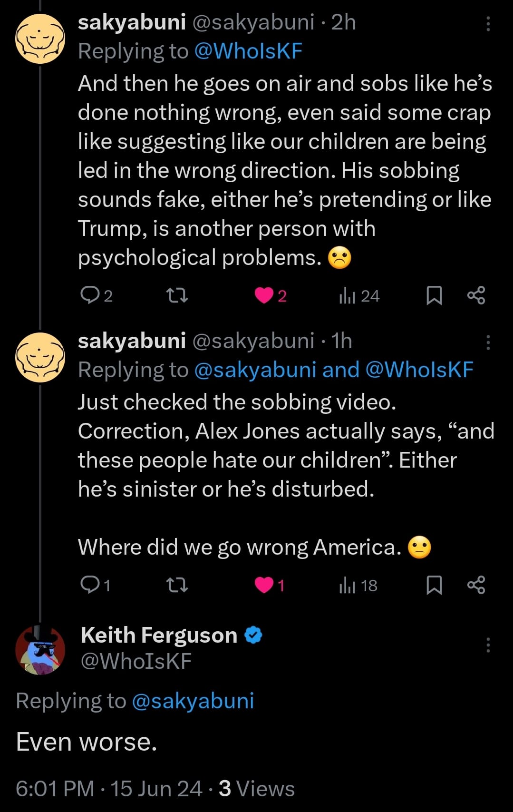Unlike the first tweet with 2 likes
The image size is (513, 812).
(x=264, y=295)
